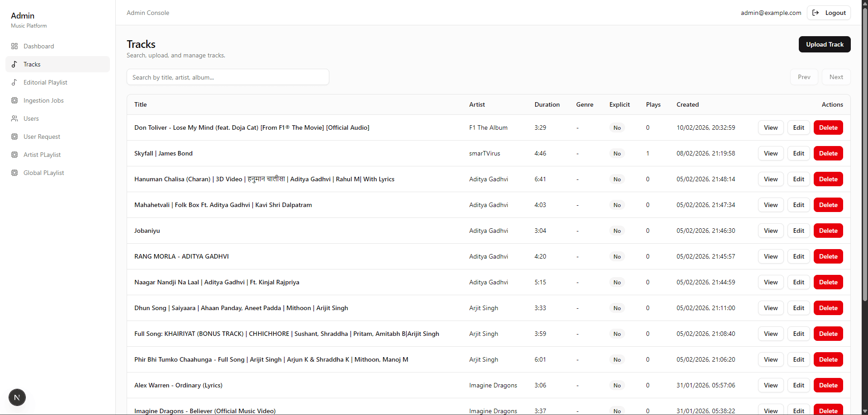Image resolution: width=868 pixels, height=415 pixels.
Task: View the Don Toliver Lose My Mind track
Action: tap(771, 127)
